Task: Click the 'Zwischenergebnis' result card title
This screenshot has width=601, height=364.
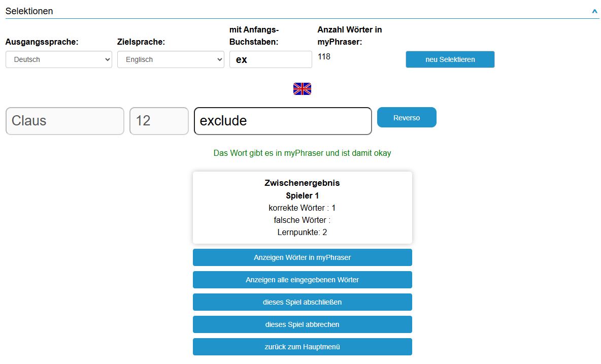Action: [303, 183]
